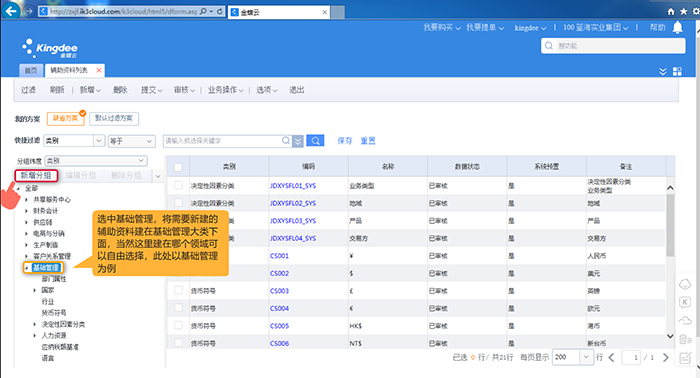700x378 pixels.
Task: Click the Kingdee logo
Action: click(x=50, y=48)
